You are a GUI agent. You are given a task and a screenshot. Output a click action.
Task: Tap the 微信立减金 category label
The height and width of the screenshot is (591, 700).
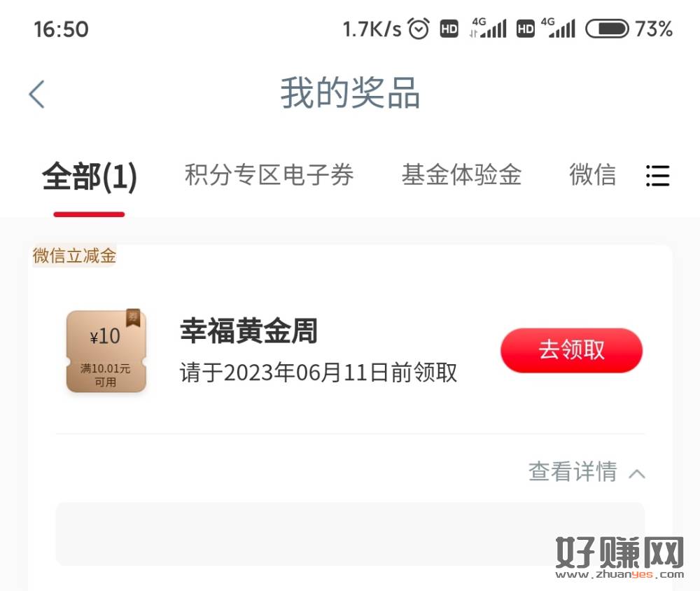click(x=75, y=256)
